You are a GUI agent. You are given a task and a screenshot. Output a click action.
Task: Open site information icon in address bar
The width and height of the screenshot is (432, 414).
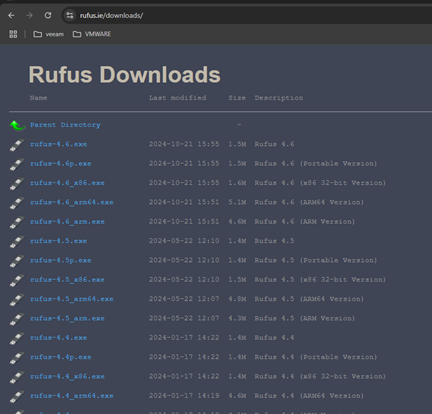tap(70, 15)
